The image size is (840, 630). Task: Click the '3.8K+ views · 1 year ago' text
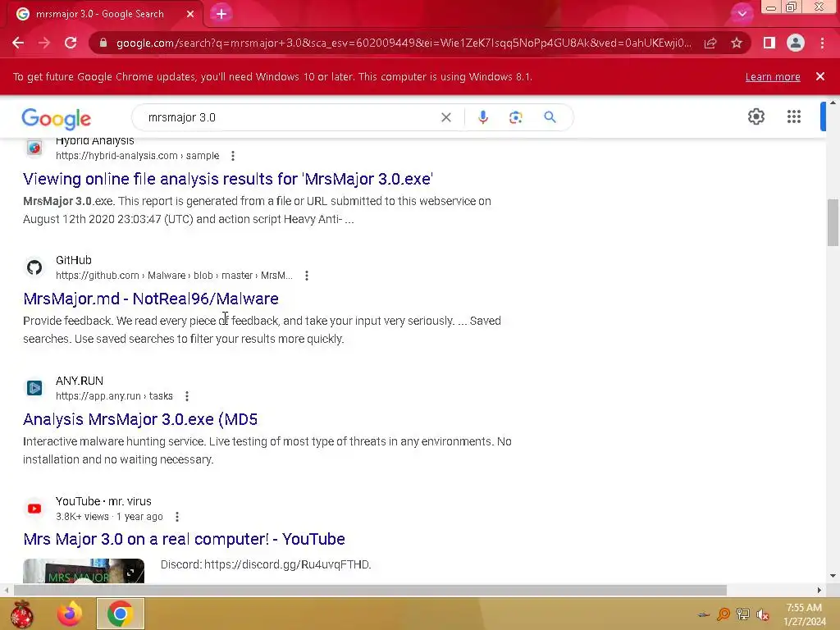click(x=109, y=517)
